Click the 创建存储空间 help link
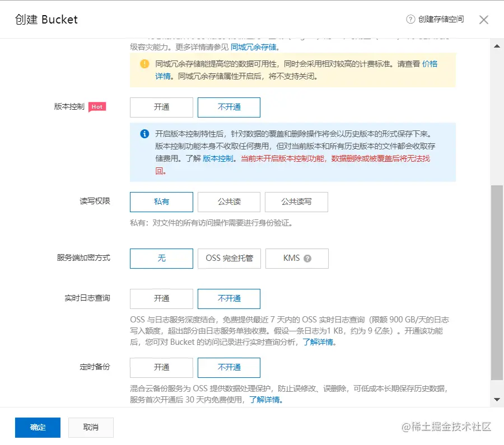The height and width of the screenshot is (445, 504). pyautogui.click(x=441, y=19)
